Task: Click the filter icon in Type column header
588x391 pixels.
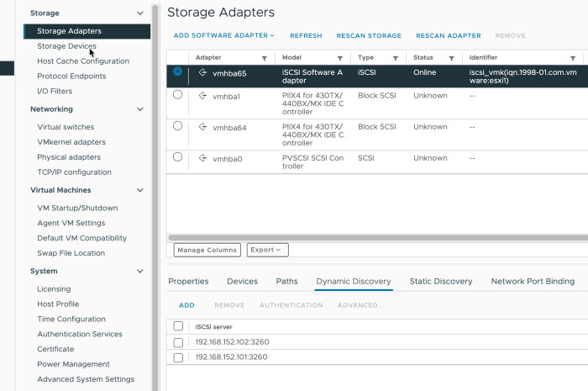Action: (x=395, y=58)
